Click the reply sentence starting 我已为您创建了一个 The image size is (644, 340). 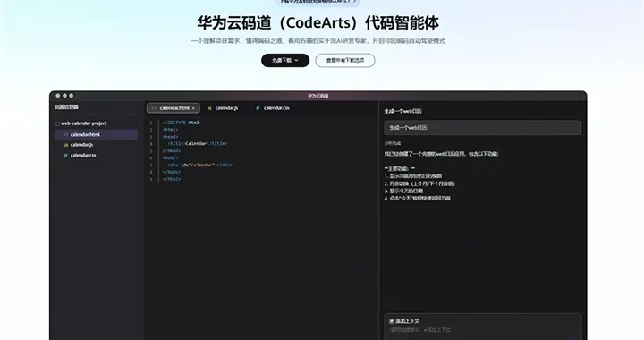442,154
